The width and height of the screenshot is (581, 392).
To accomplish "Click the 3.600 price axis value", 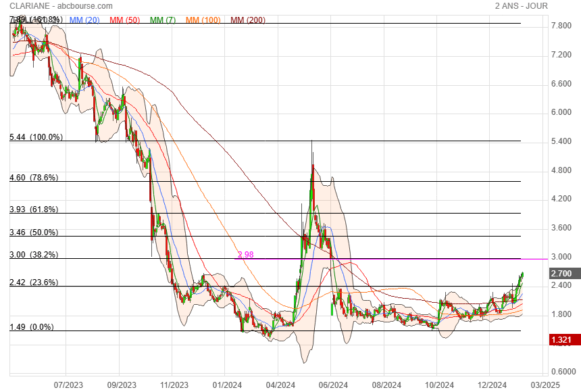I will point(561,227).
